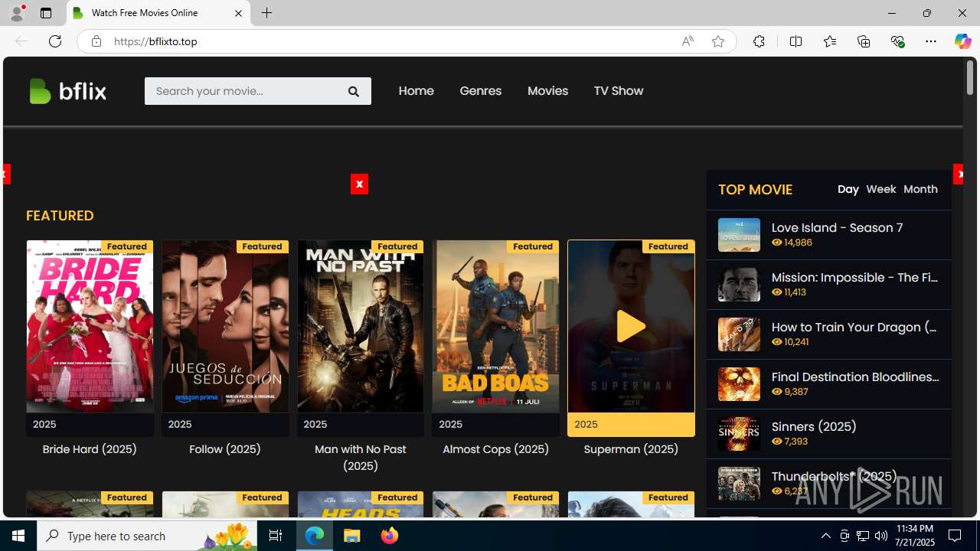Open Follow (2025) title link
This screenshot has height=551, width=980.
[225, 449]
